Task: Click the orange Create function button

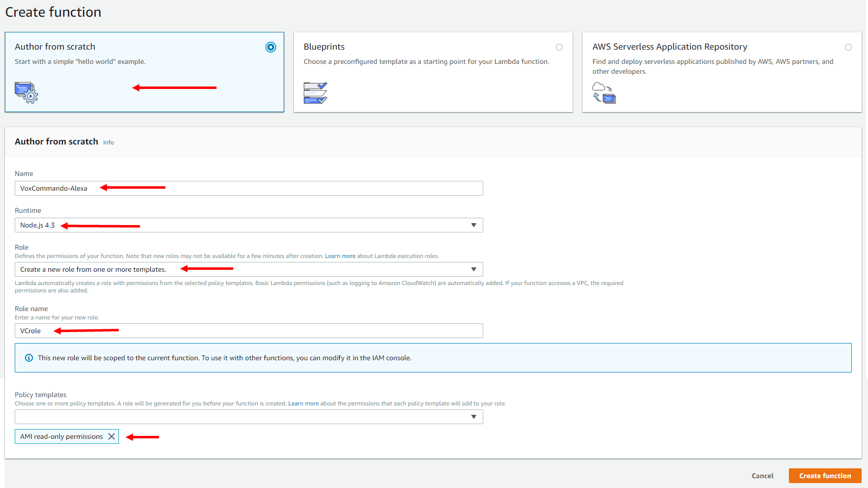Action: point(825,476)
